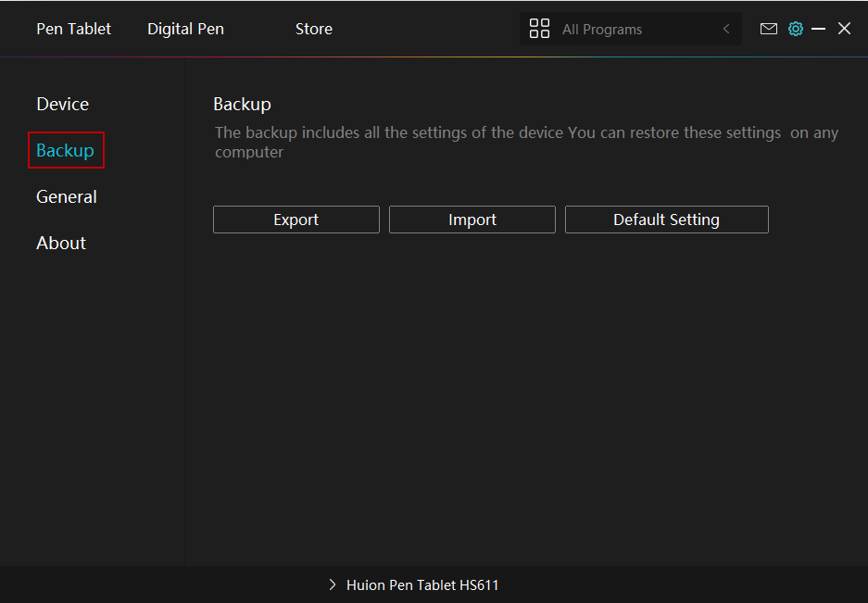Viewport: 868px width, 603px height.
Task: Open the All Programs selector
Action: click(x=602, y=30)
